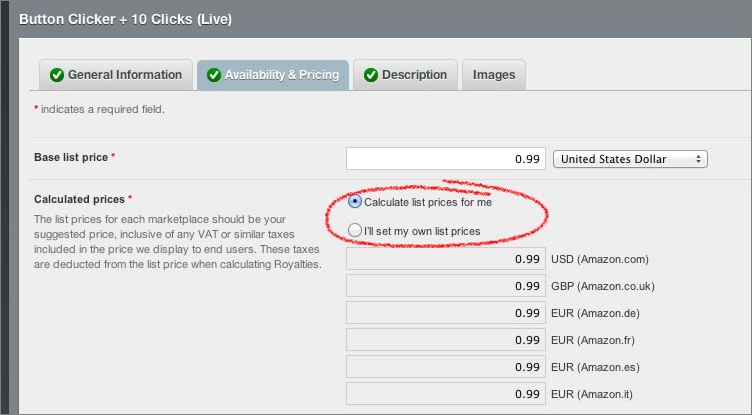Click the EUR (Amazon.fr) price field
The height and width of the screenshot is (415, 752).
click(x=446, y=341)
